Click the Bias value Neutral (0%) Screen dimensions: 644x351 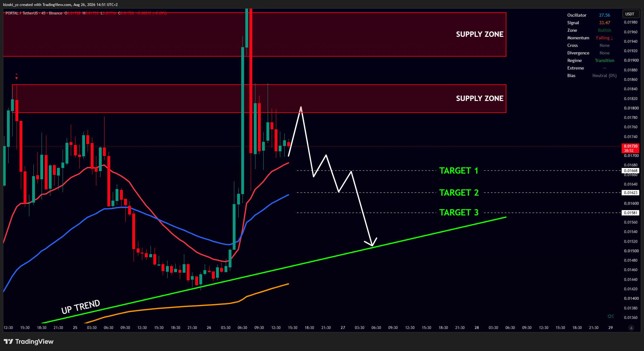(x=604, y=75)
